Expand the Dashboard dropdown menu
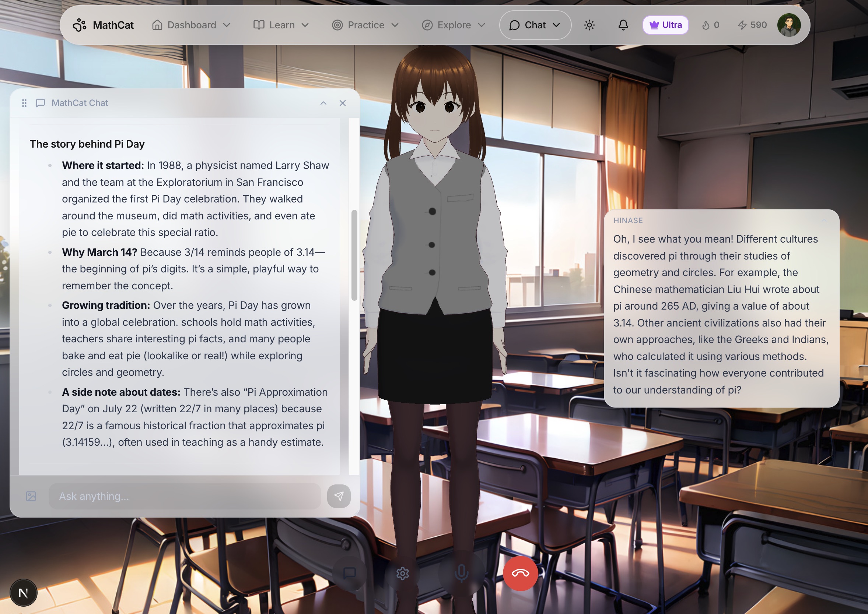 click(192, 25)
